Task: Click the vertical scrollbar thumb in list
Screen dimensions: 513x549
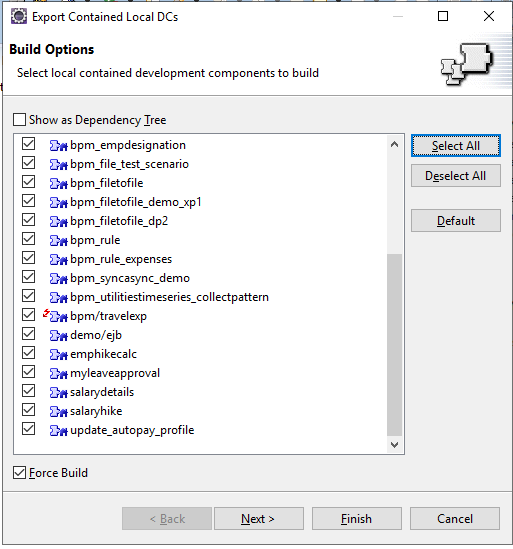Action: pyautogui.click(x=395, y=345)
